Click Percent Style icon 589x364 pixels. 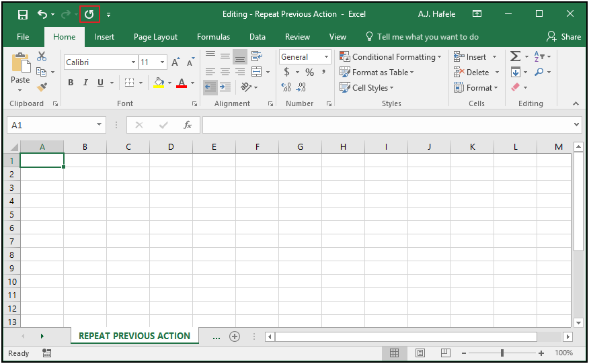click(309, 72)
